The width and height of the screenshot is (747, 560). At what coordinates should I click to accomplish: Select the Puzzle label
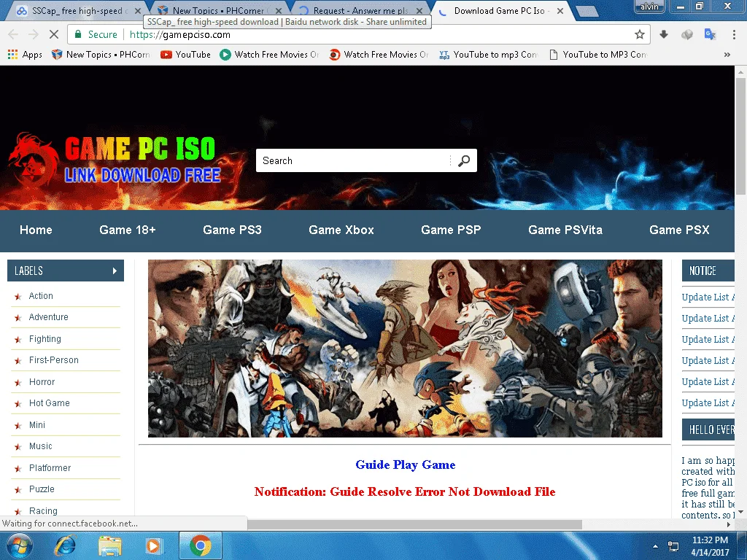pos(42,489)
